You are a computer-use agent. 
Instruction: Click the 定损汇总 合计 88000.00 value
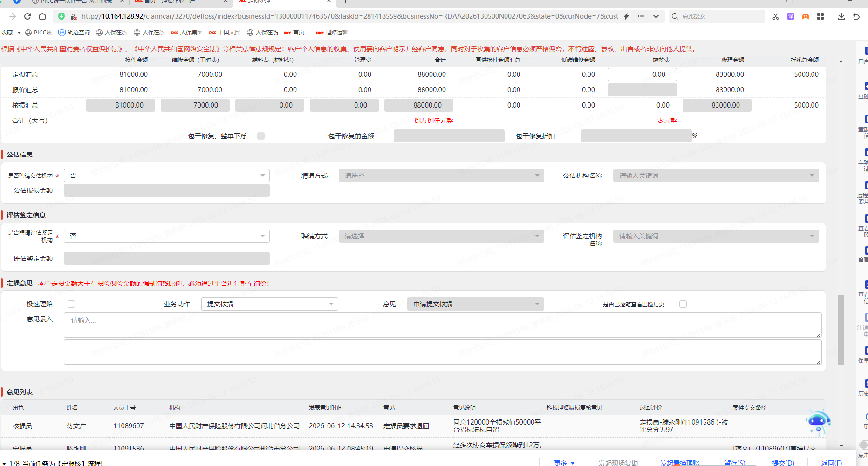coord(431,74)
